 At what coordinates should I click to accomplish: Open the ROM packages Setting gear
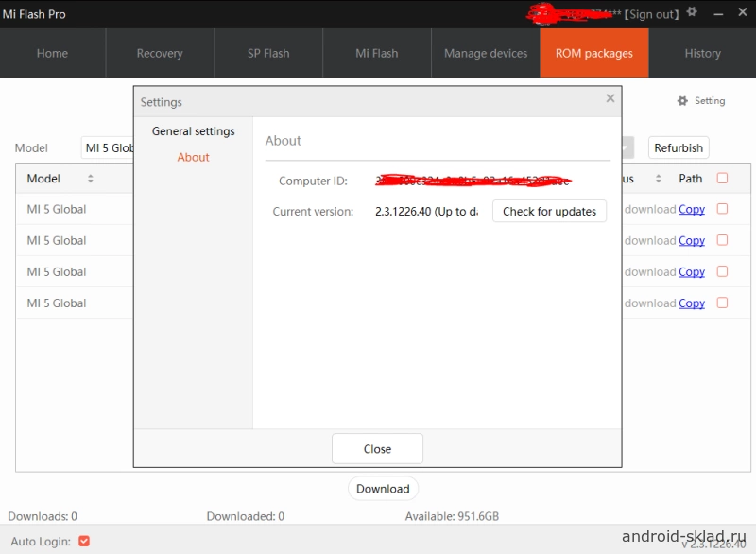[x=701, y=101]
